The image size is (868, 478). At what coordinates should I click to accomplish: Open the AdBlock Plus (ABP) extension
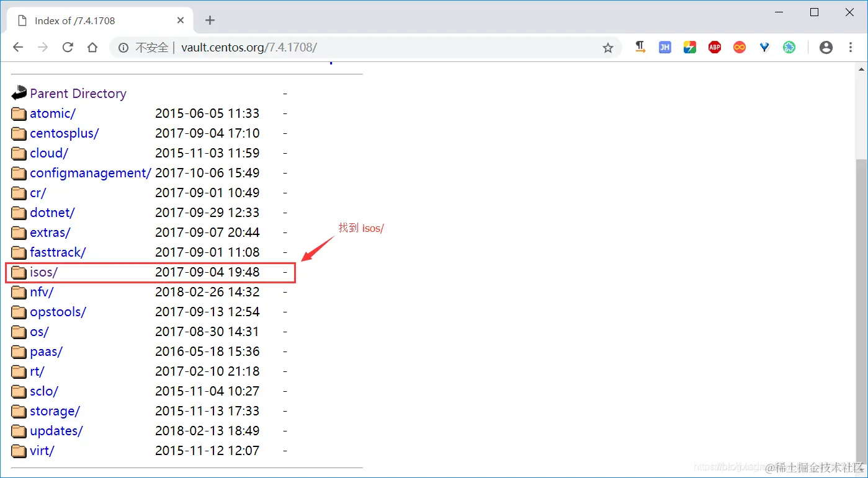coord(715,47)
